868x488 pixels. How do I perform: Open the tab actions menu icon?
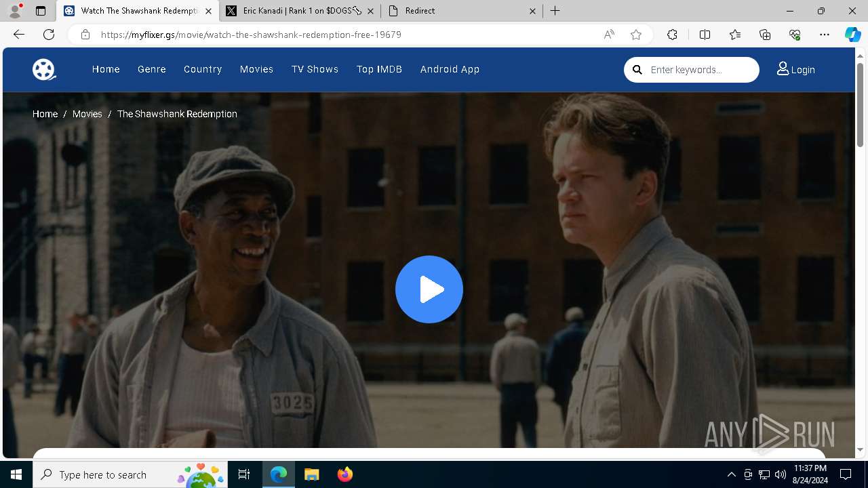(41, 11)
